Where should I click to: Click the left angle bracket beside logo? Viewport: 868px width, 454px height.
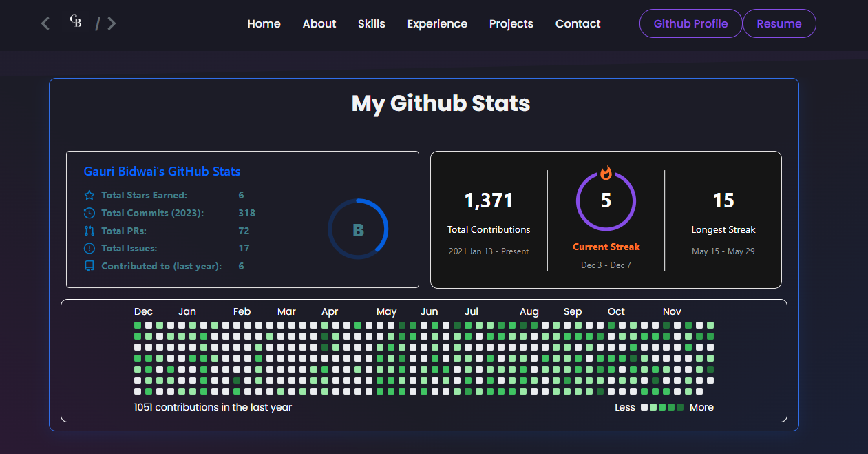click(45, 23)
